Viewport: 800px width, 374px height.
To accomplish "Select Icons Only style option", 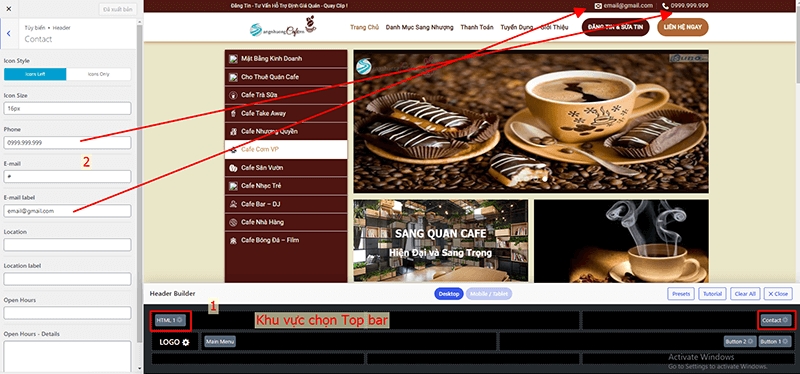I will (x=98, y=74).
